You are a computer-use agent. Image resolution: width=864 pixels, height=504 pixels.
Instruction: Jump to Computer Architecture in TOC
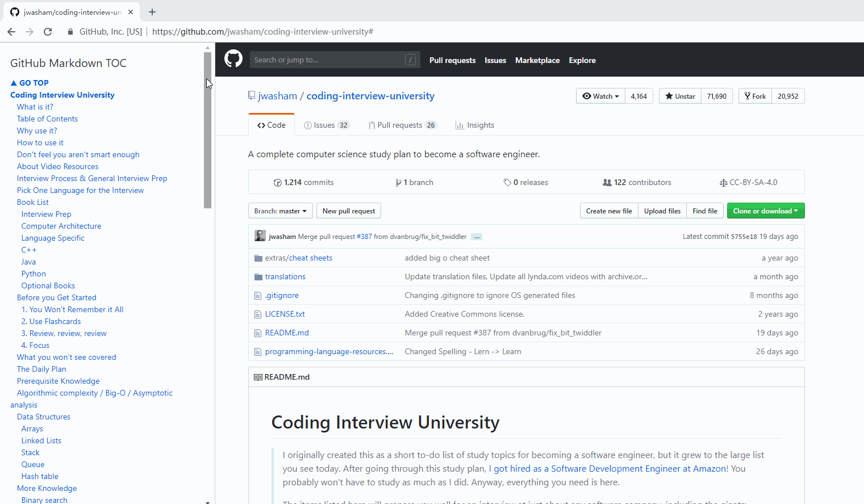(x=61, y=226)
